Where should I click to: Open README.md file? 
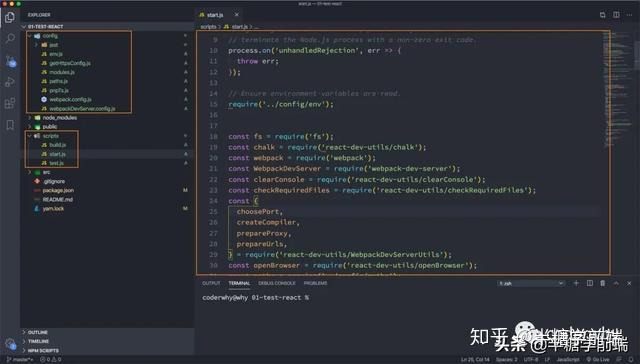coord(58,200)
